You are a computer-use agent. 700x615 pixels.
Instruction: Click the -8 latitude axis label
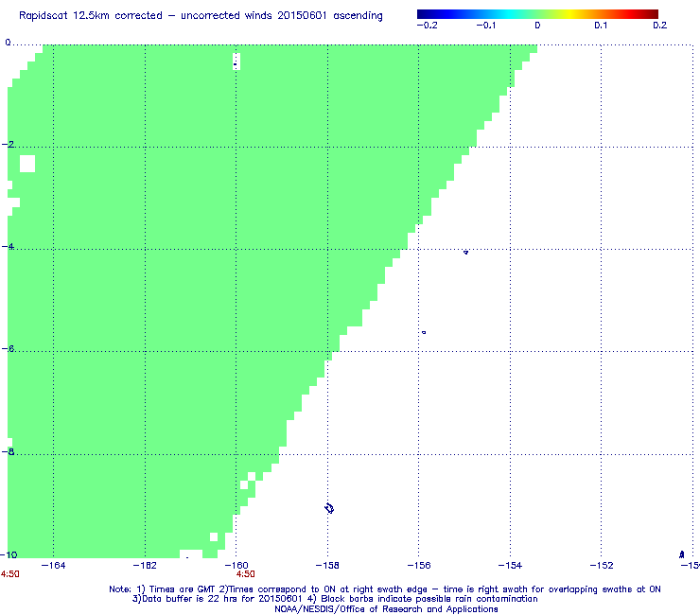(8, 451)
